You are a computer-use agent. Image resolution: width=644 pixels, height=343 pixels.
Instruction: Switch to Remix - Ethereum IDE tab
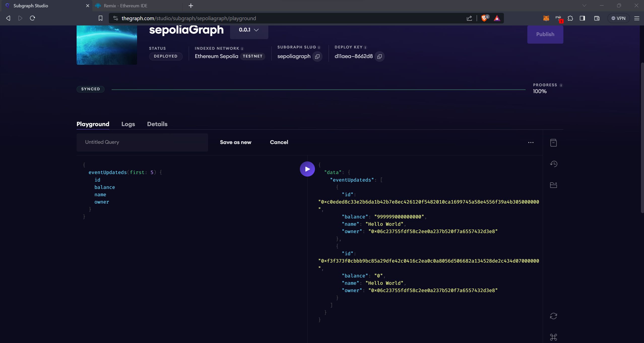tap(137, 6)
